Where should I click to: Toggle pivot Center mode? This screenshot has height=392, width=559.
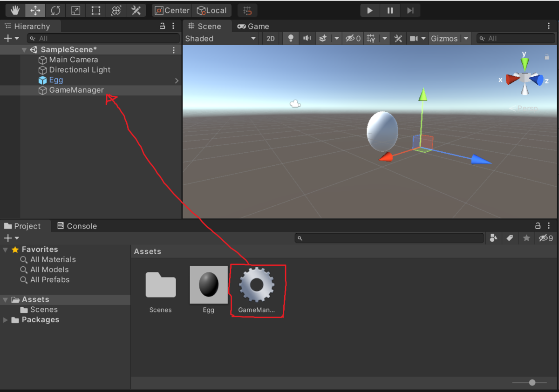(x=172, y=10)
